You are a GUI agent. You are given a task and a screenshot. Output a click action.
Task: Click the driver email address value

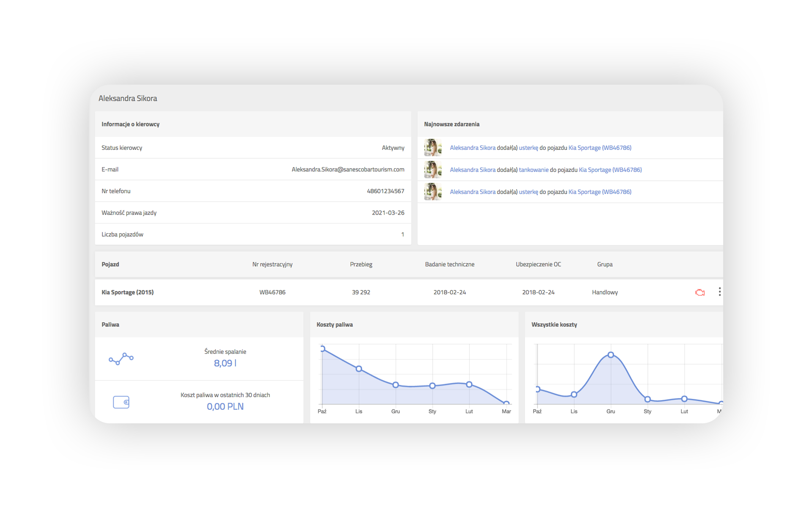click(x=348, y=169)
